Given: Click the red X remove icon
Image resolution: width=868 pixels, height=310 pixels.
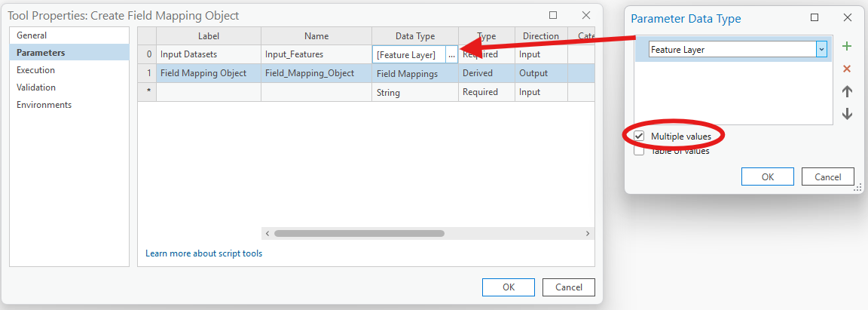Looking at the screenshot, I should click(x=847, y=69).
